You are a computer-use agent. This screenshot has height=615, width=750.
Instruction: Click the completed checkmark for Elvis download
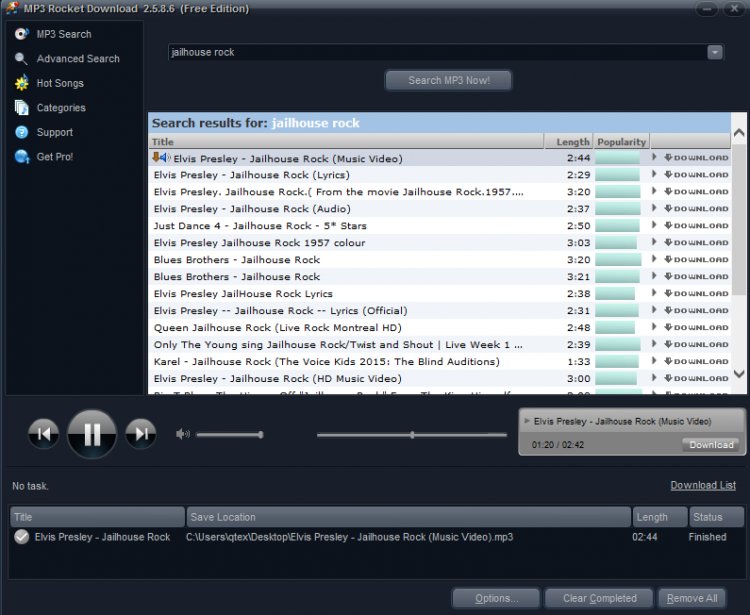tap(22, 537)
